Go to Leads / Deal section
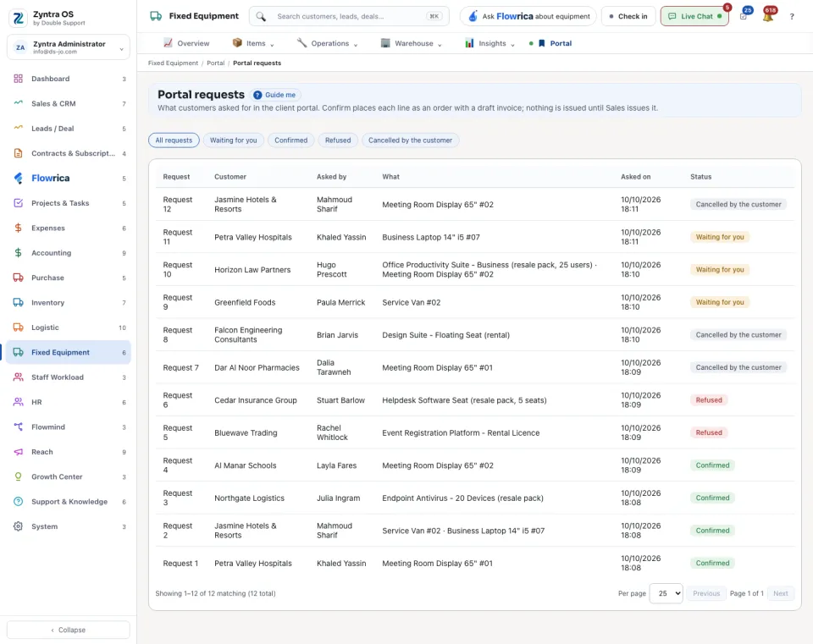Viewport: 813px width, 644px height. 69,129
